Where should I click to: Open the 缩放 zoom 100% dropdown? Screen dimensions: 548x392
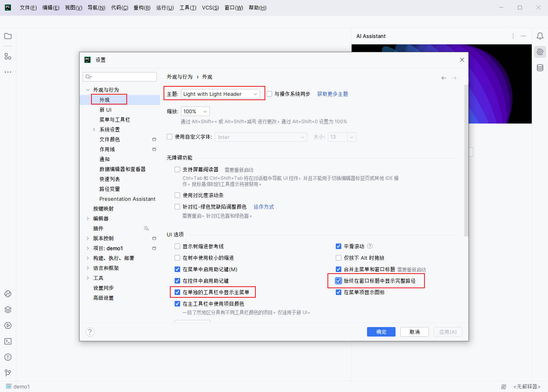[195, 112]
